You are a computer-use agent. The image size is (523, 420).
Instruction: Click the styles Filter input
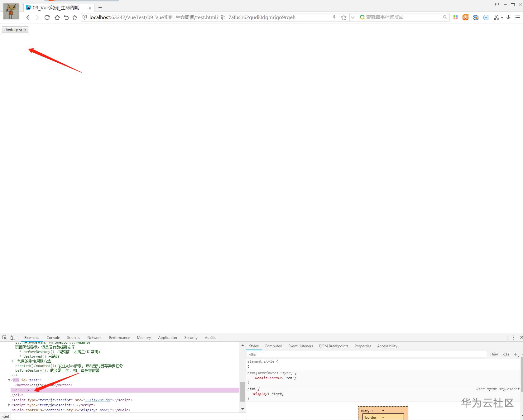click(x=367, y=355)
